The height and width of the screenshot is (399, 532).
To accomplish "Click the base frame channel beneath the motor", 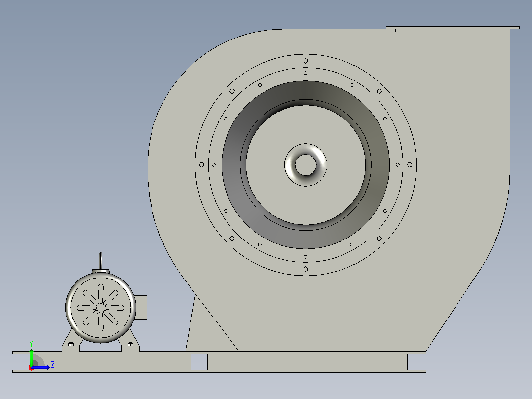I will [102, 362].
